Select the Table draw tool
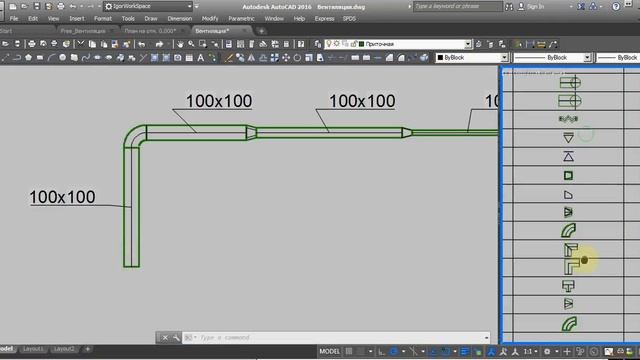The width and height of the screenshot is (640, 360). (189, 58)
